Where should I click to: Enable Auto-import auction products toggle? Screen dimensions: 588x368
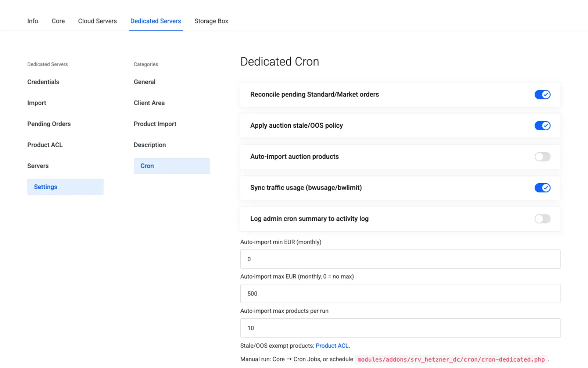(x=542, y=157)
